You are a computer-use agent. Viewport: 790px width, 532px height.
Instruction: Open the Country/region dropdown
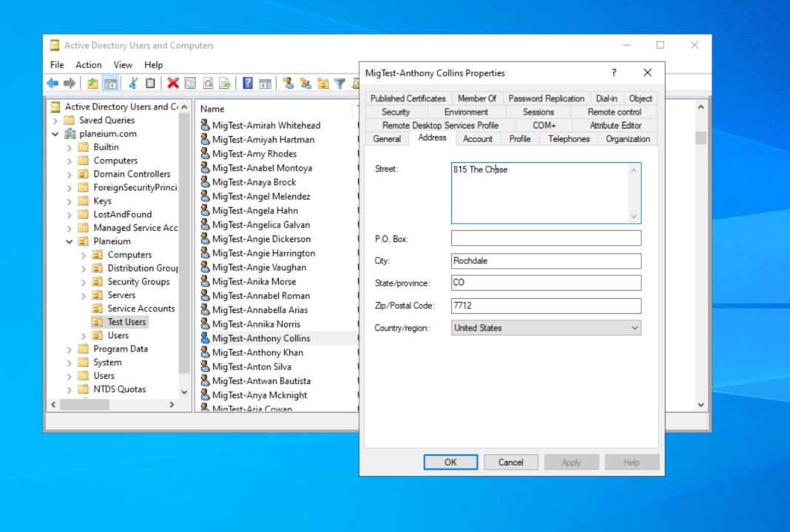click(634, 327)
